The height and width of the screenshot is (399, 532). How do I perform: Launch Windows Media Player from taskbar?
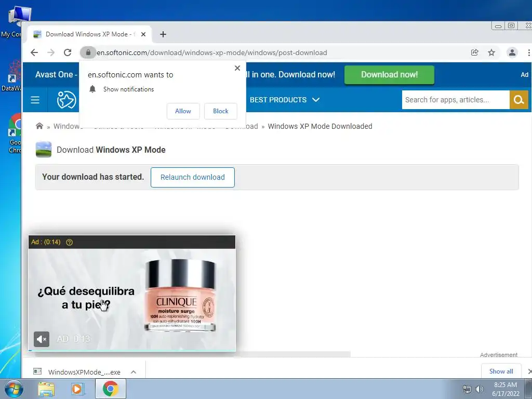coord(77,389)
